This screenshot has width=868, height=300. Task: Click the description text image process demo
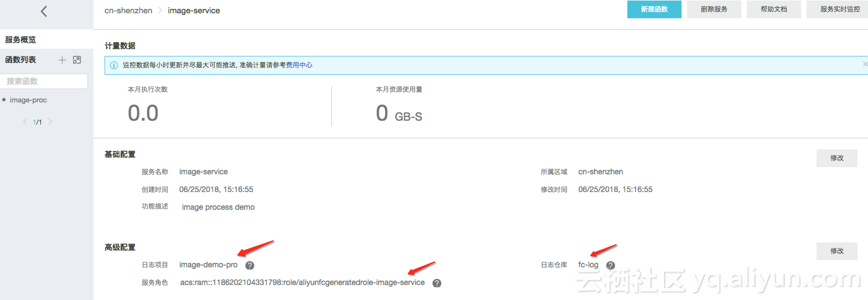point(219,208)
